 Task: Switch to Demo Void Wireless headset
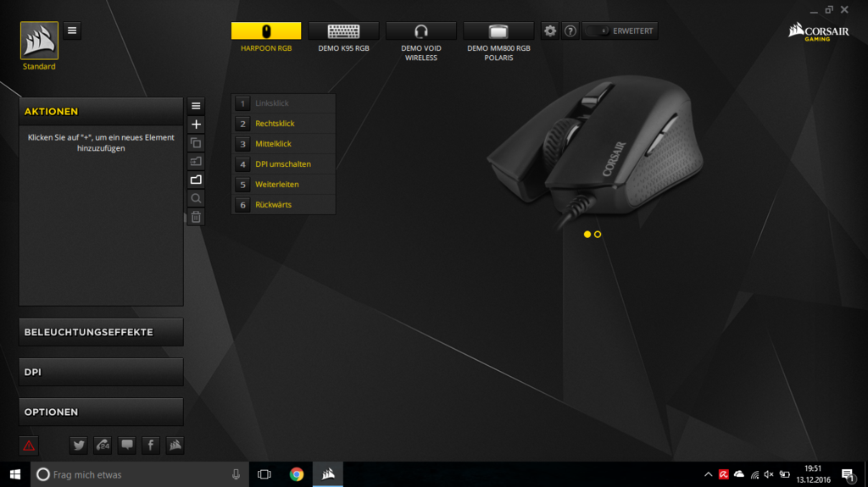(x=421, y=31)
